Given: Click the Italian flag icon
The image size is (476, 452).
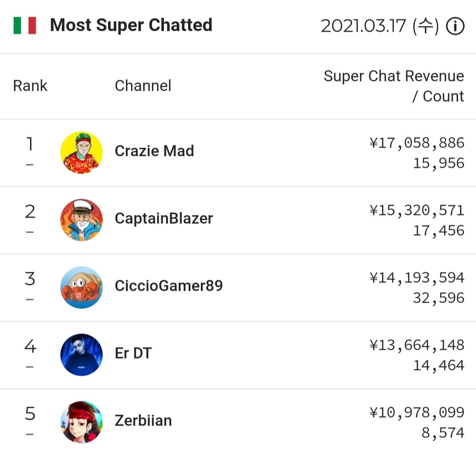Looking at the screenshot, I should point(25,26).
